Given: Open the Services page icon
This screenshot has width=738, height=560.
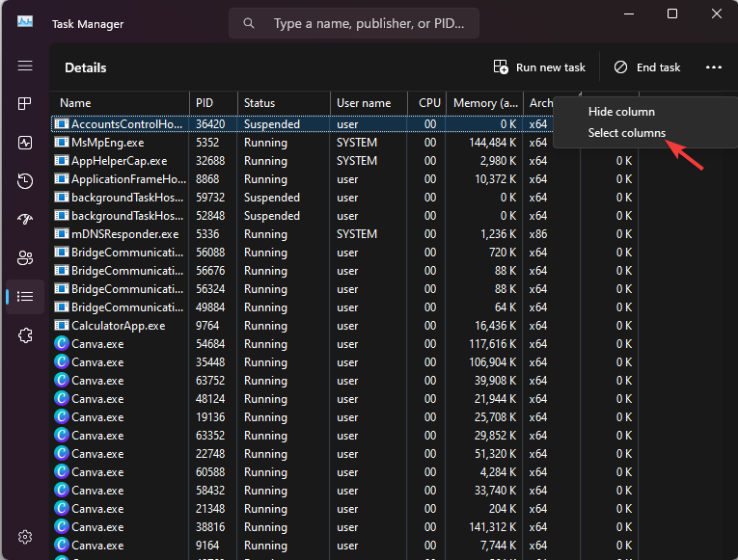Looking at the screenshot, I should point(25,335).
